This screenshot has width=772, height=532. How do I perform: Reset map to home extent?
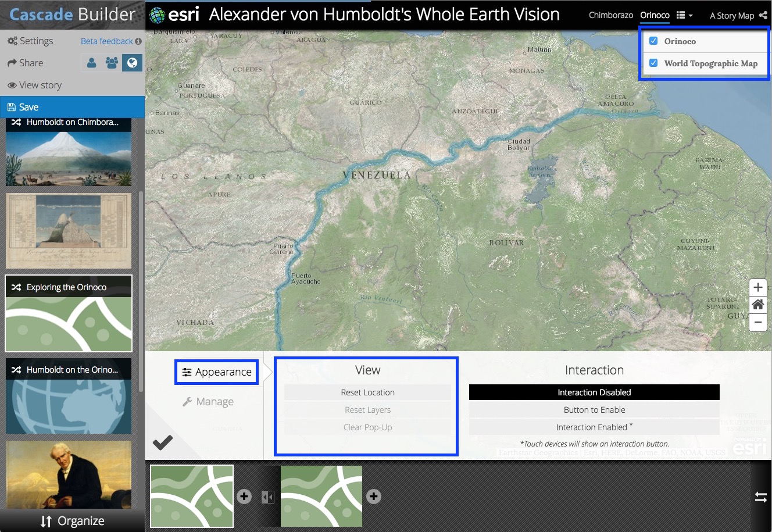coord(757,305)
